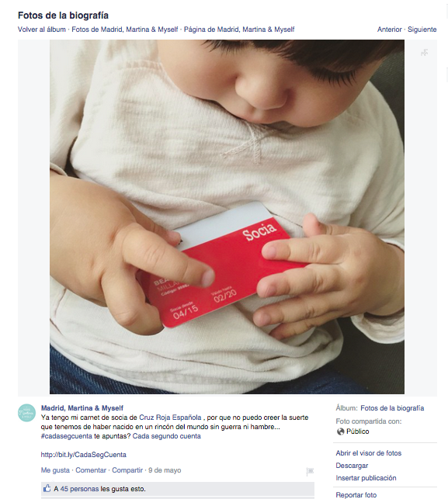
Task: Click Me gusta under the post
Action: [x=55, y=470]
